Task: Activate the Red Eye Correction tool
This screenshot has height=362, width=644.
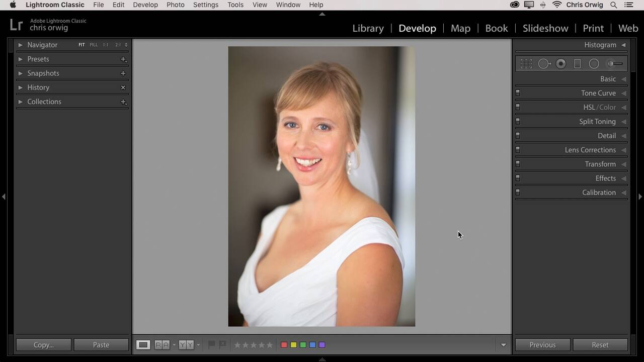Action: [x=561, y=64]
